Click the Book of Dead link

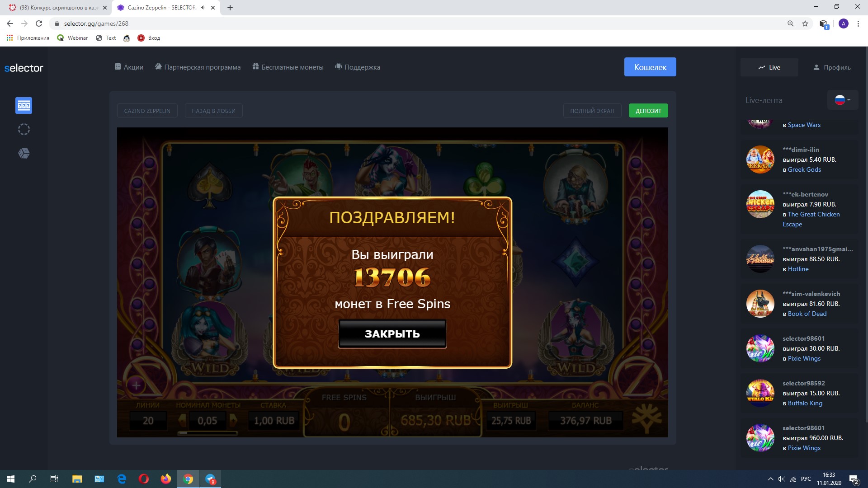(x=807, y=314)
